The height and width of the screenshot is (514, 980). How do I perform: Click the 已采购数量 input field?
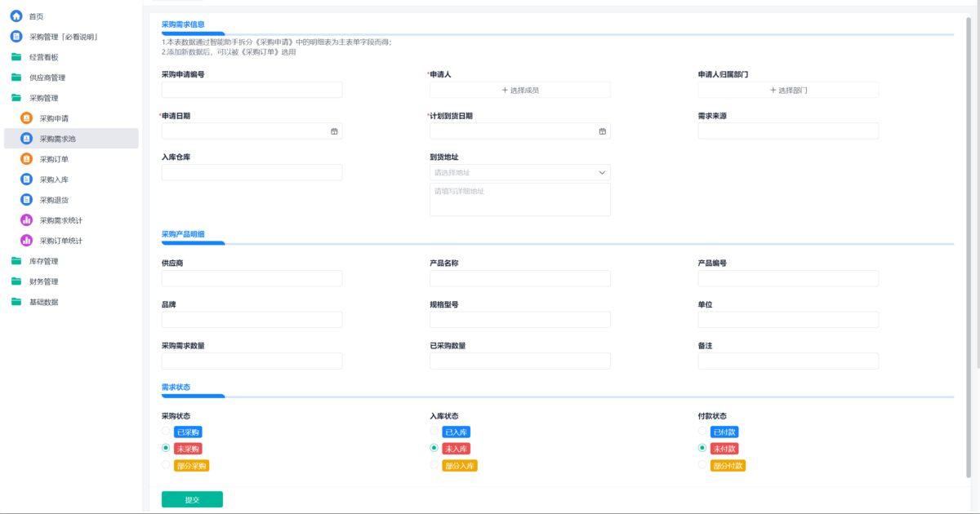pos(520,361)
